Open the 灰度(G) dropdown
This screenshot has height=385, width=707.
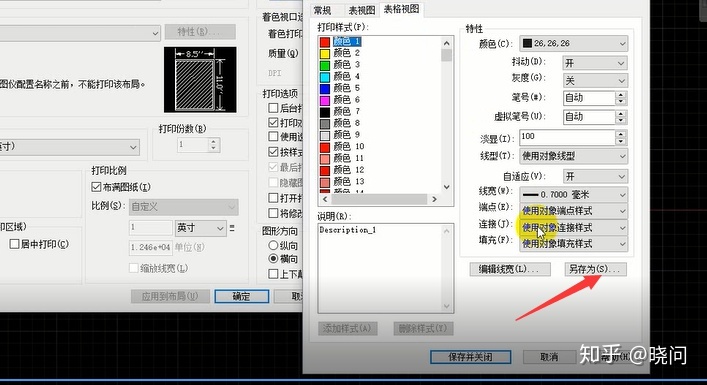point(595,81)
